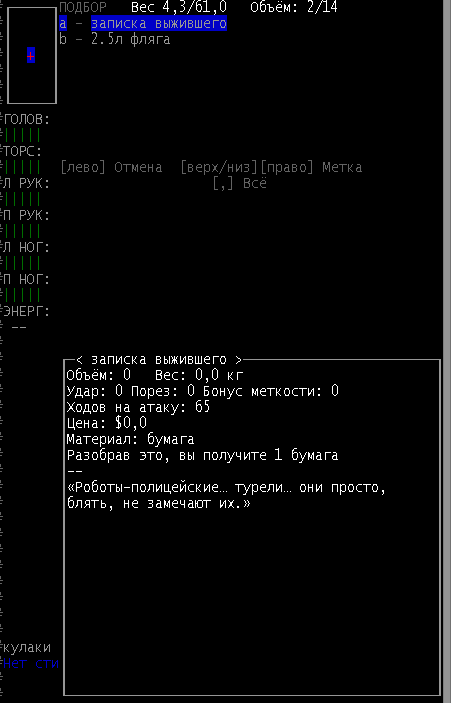Click the [,] Всё option
This screenshot has height=703, width=451.
pos(239,183)
